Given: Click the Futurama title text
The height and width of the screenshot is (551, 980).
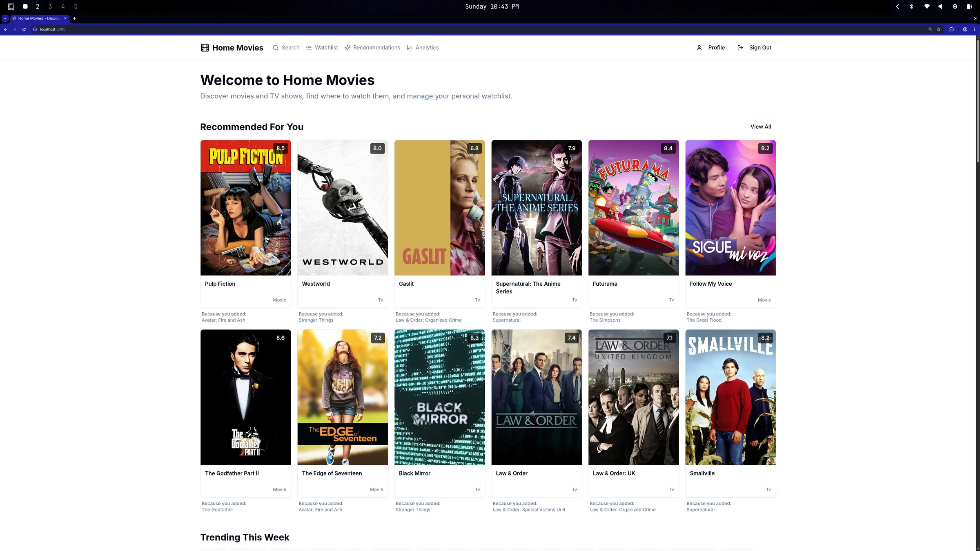Looking at the screenshot, I should 605,284.
